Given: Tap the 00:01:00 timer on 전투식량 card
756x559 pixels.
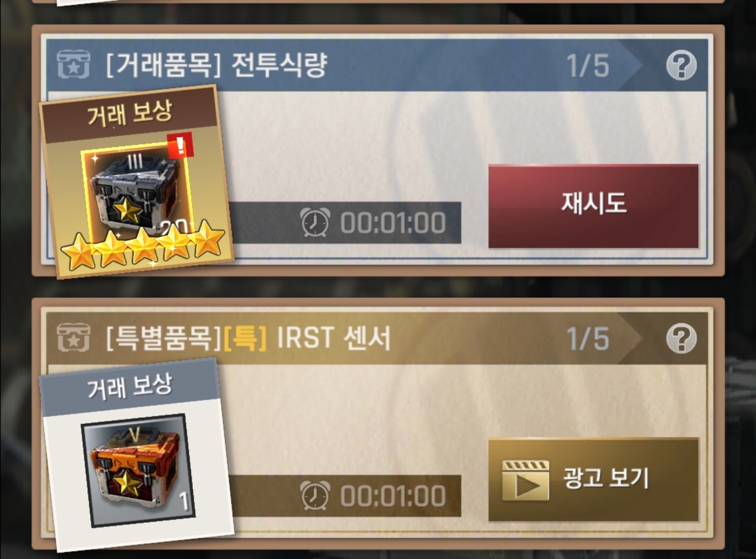Looking at the screenshot, I should (393, 223).
